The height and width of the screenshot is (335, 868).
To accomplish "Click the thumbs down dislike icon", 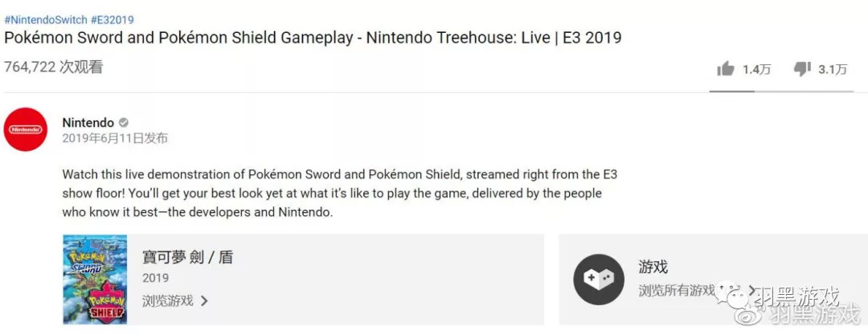I will (x=802, y=69).
